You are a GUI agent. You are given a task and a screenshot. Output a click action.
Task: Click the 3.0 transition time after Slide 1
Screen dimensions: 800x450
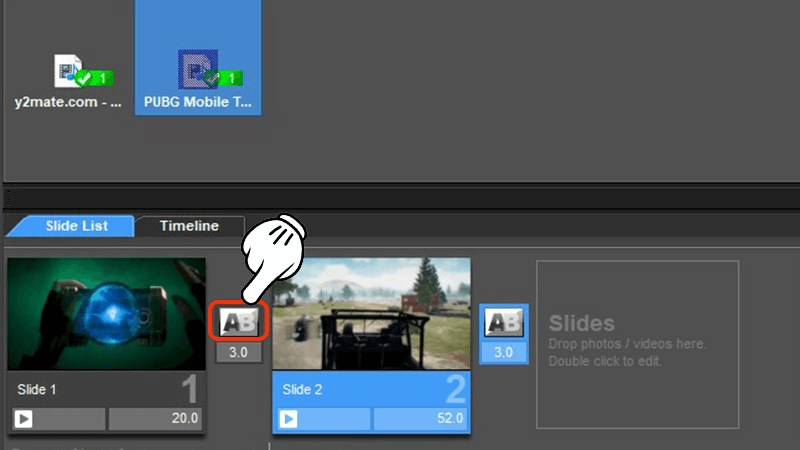click(x=240, y=353)
